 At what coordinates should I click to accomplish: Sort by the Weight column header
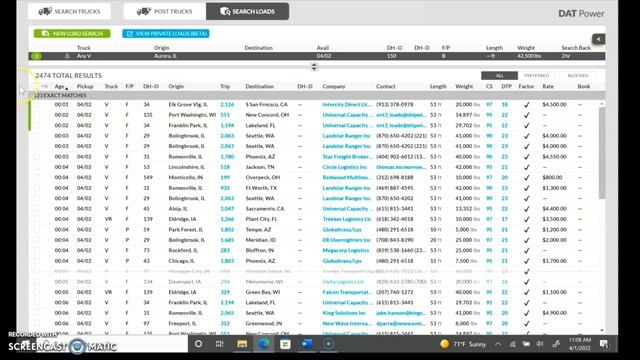click(464, 87)
